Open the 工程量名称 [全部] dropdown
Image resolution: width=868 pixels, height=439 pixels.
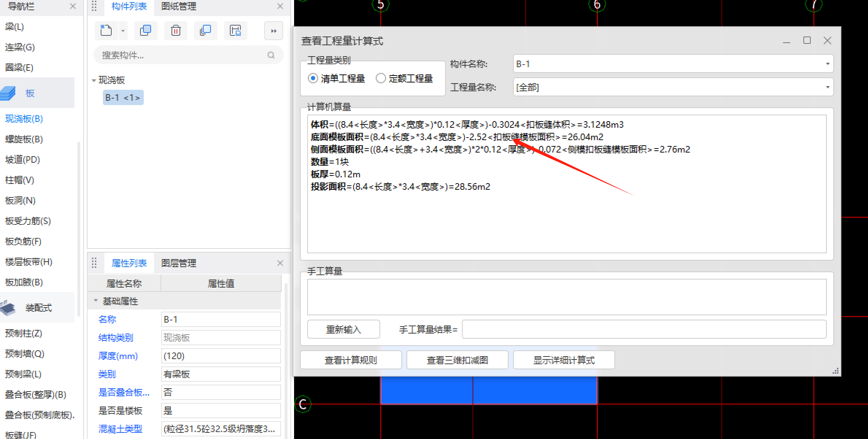click(673, 87)
